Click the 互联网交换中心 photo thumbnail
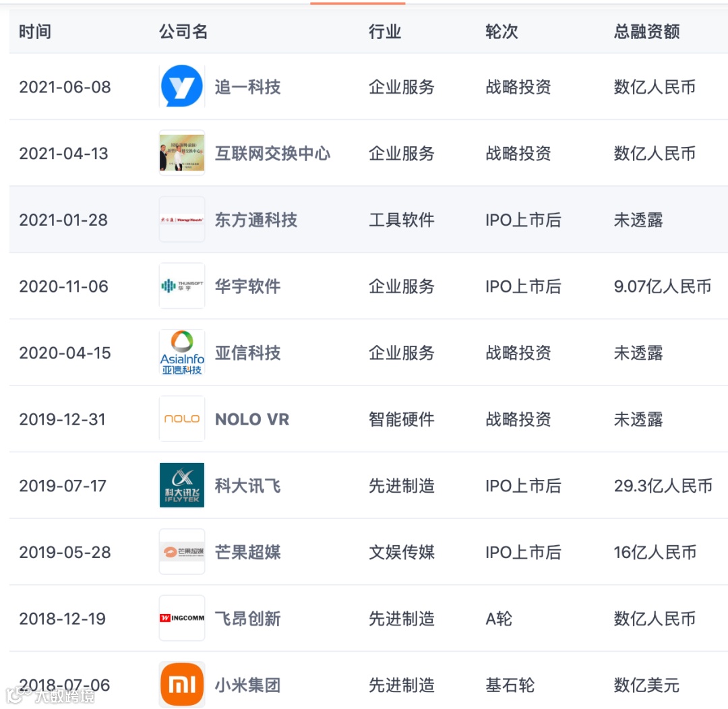 pos(182,153)
